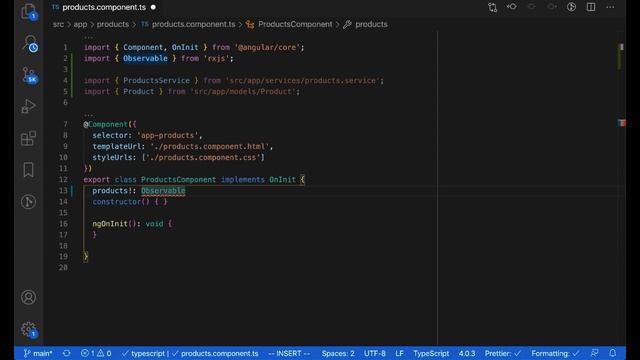Click the compare changes icon in editor toolbar
The height and width of the screenshot is (360, 640).
coord(492,7)
